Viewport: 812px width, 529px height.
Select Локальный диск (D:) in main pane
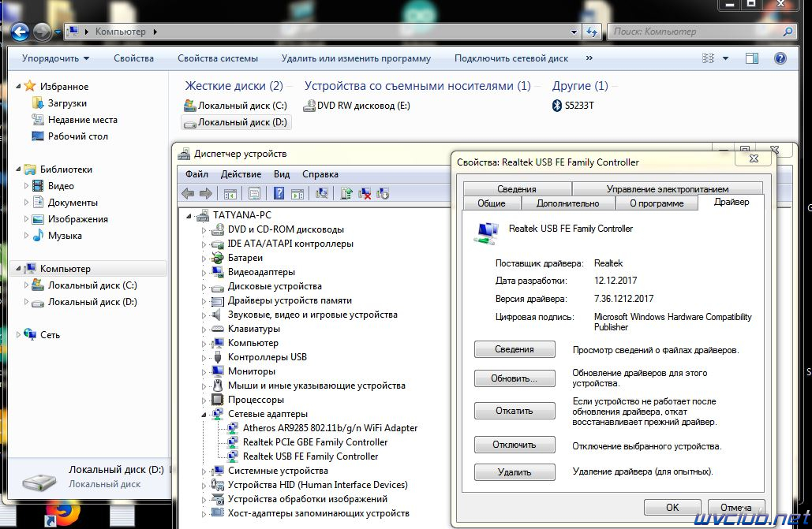point(236,122)
